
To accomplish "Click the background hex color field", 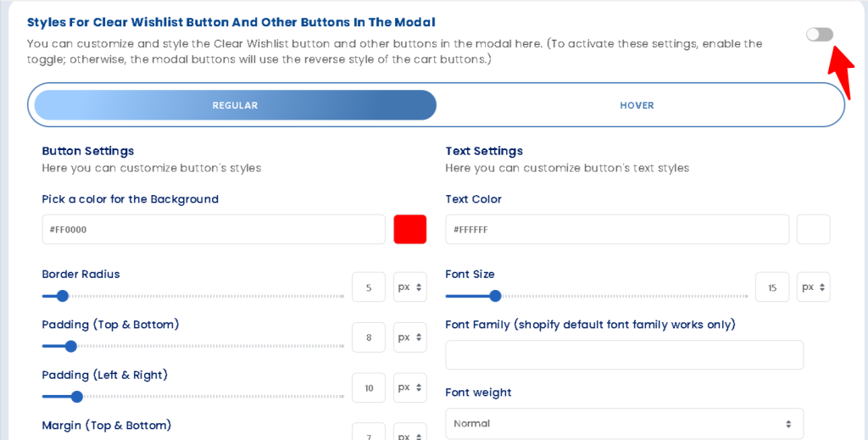I will pyautogui.click(x=214, y=230).
